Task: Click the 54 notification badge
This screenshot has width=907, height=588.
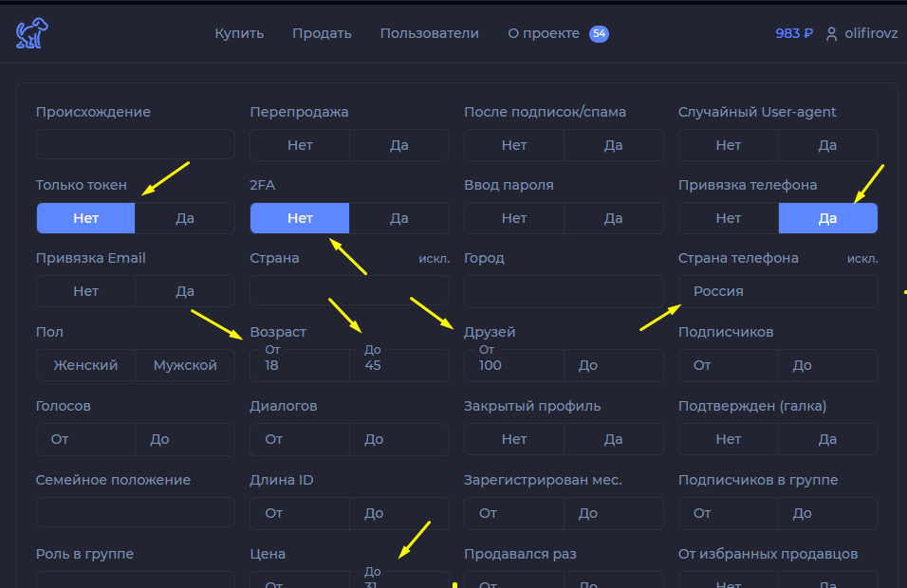Action: 599,33
